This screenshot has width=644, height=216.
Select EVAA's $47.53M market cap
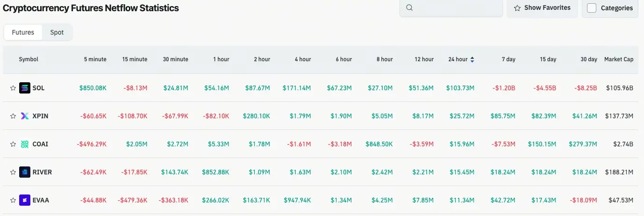(x=621, y=200)
